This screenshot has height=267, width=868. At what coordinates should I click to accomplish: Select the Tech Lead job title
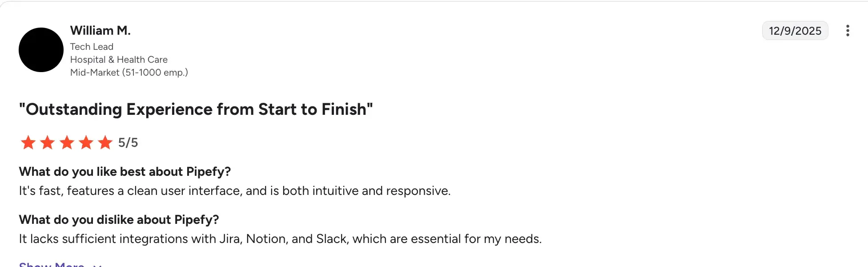tap(92, 46)
